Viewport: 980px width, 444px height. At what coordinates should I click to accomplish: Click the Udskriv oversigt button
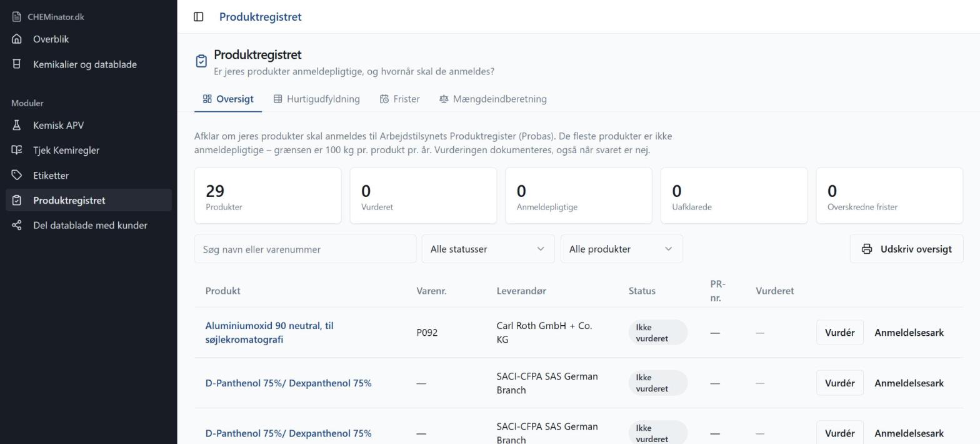pyautogui.click(x=906, y=249)
